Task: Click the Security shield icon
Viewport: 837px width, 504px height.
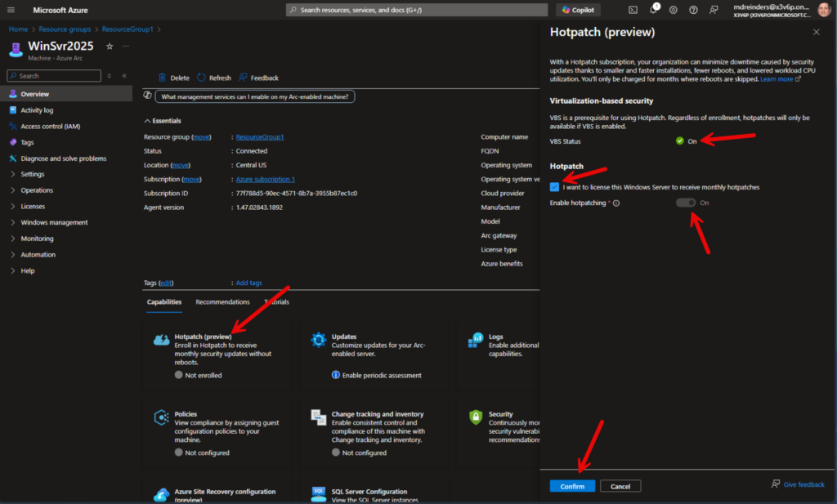Action: (475, 417)
